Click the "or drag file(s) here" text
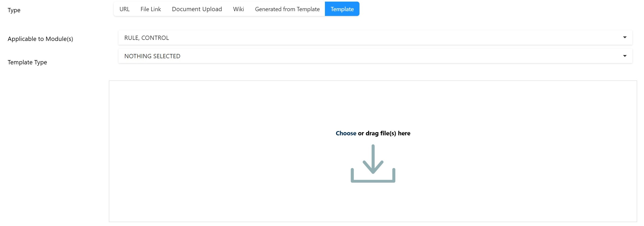Image resolution: width=644 pixels, height=226 pixels. 384,133
